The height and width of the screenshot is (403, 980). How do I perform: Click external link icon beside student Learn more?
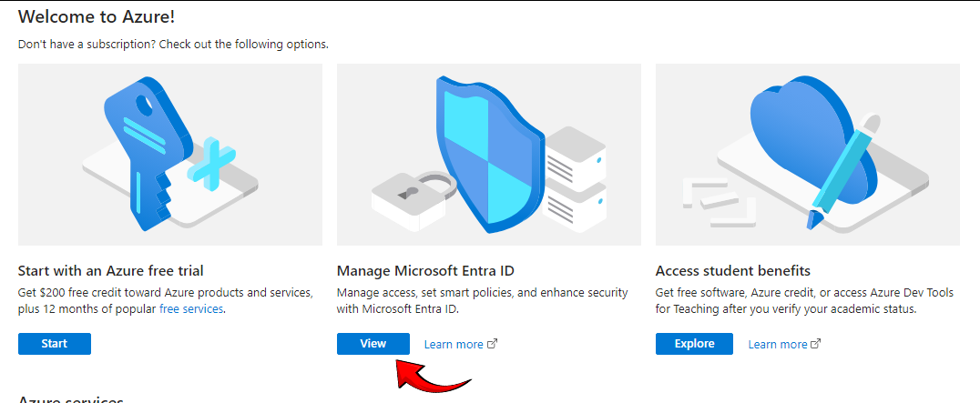pyautogui.click(x=816, y=344)
